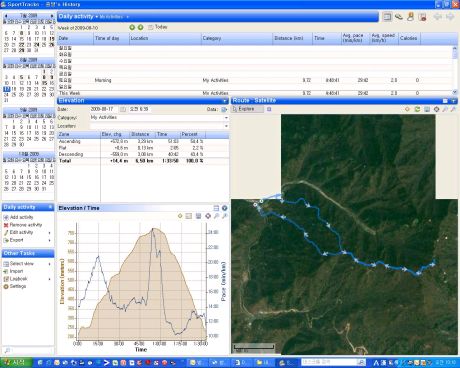Zoom out on the elevation chart
The width and height of the screenshot is (460, 368).
click(x=225, y=216)
